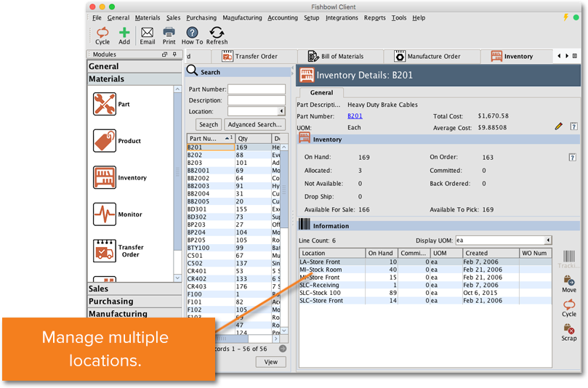The width and height of the screenshot is (588, 388).
Task: Click the Description input field
Action: coord(257,100)
